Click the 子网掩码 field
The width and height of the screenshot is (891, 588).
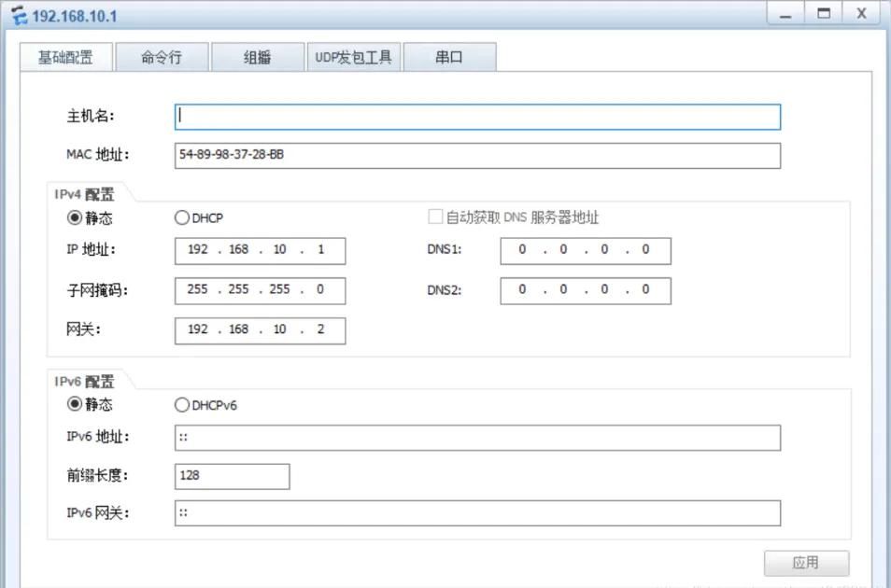point(260,290)
